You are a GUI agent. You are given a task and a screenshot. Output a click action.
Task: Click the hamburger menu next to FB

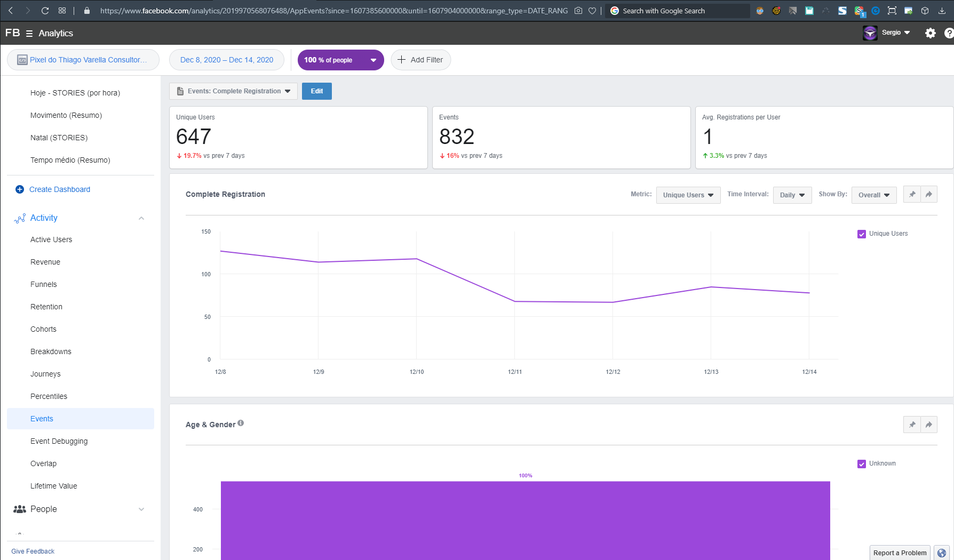pyautogui.click(x=29, y=33)
